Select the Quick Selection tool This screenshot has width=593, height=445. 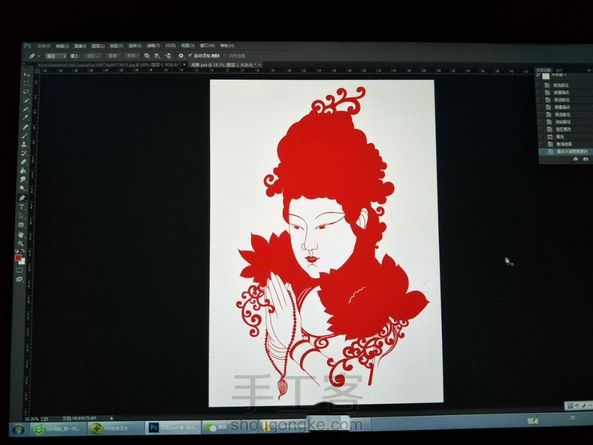pyautogui.click(x=26, y=101)
